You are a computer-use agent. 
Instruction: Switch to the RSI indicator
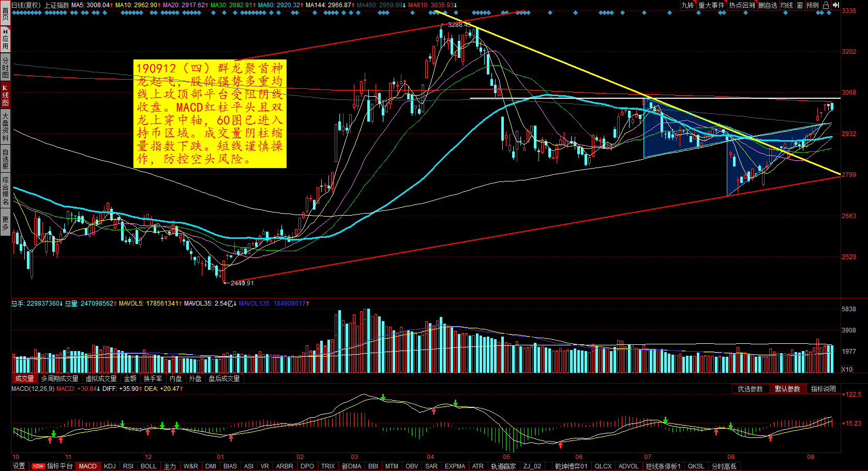coord(128,466)
